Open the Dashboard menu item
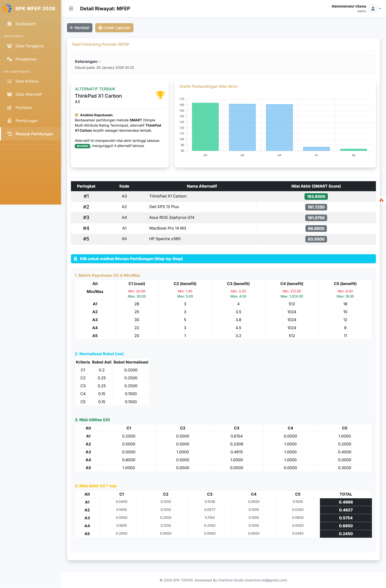 pyautogui.click(x=30, y=24)
